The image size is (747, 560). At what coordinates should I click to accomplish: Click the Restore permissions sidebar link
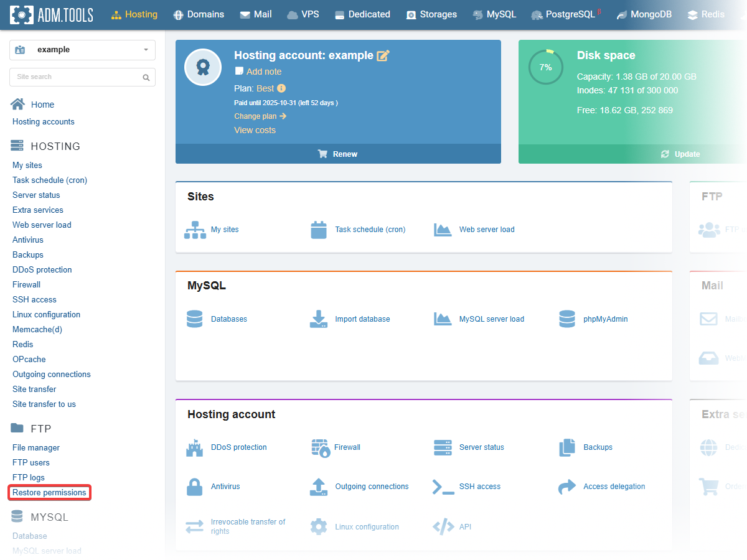click(x=49, y=493)
